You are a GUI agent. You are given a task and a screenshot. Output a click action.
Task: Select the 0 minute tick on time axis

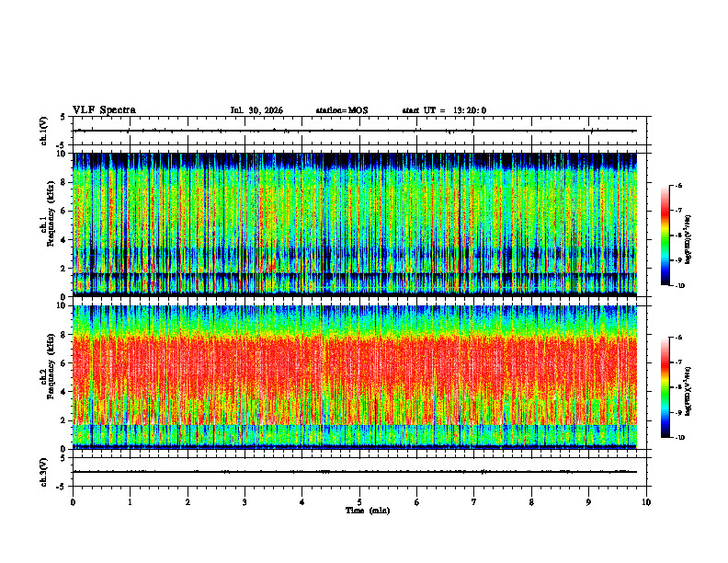click(73, 502)
